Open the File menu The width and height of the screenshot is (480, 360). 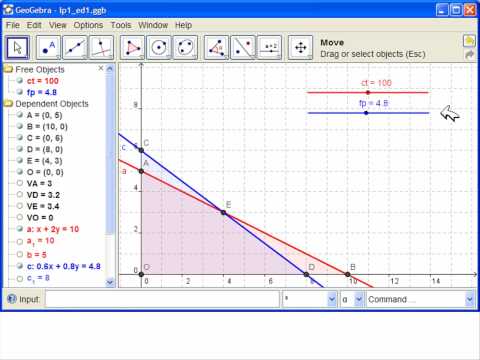coord(13,25)
